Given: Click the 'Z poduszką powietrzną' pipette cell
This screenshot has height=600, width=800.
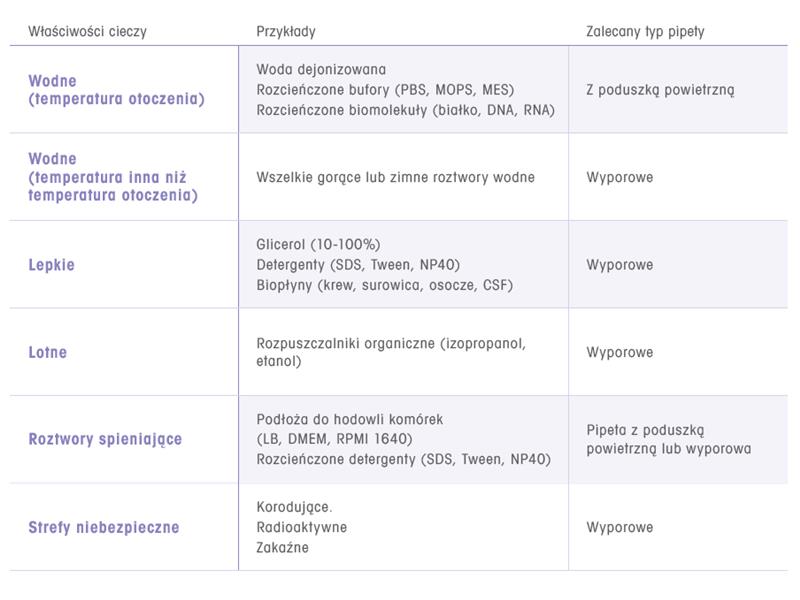Looking at the screenshot, I should tap(660, 90).
